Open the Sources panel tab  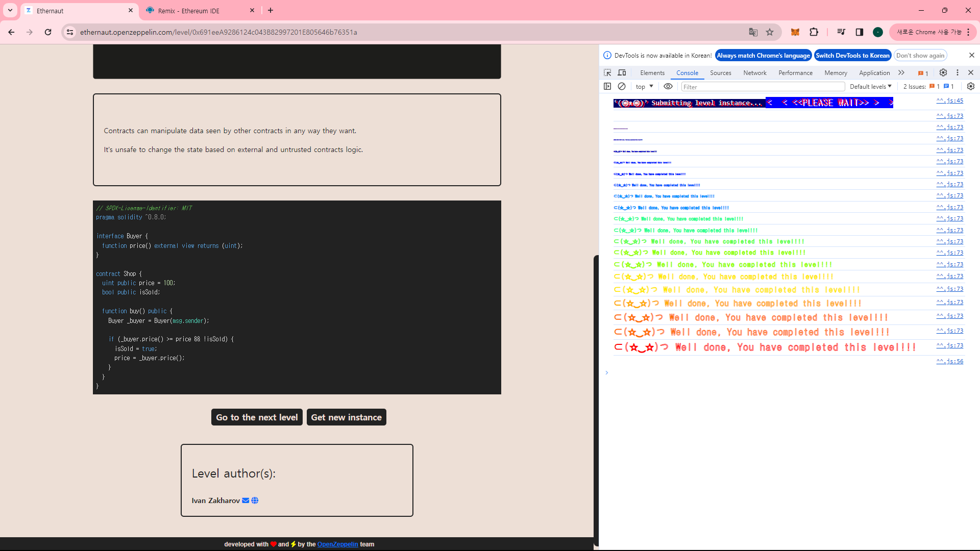(720, 73)
